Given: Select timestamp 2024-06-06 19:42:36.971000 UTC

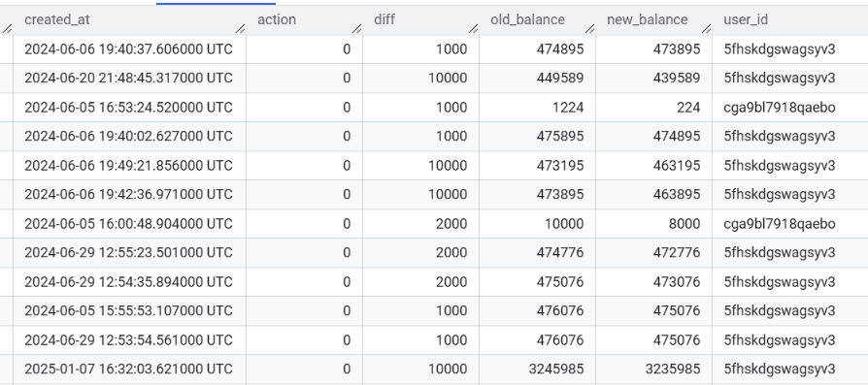Looking at the screenshot, I should click(128, 195).
